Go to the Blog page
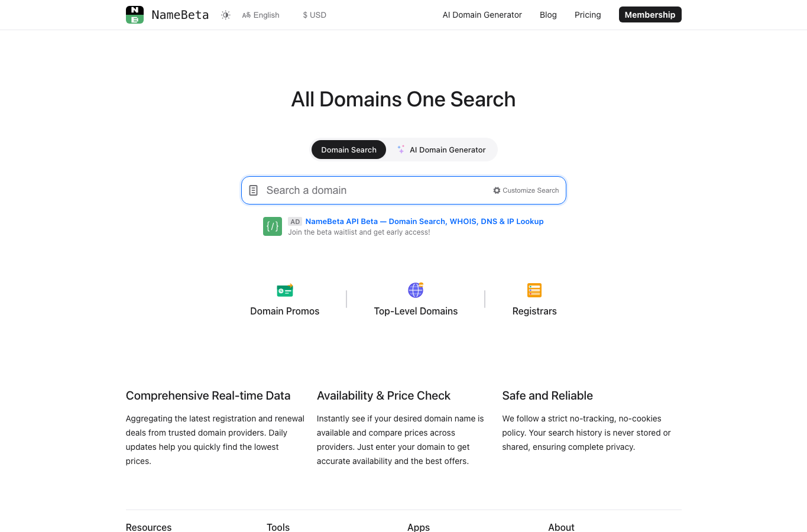 pyautogui.click(x=548, y=15)
